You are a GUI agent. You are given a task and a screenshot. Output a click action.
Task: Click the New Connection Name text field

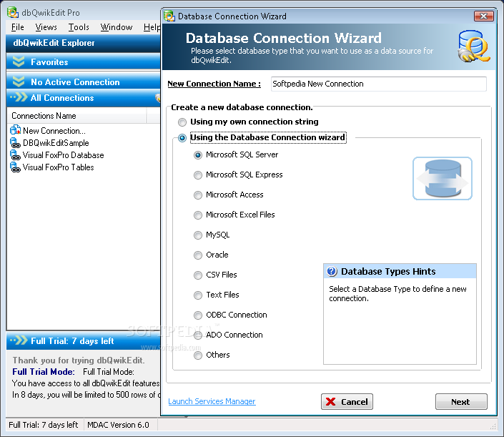pyautogui.click(x=378, y=84)
